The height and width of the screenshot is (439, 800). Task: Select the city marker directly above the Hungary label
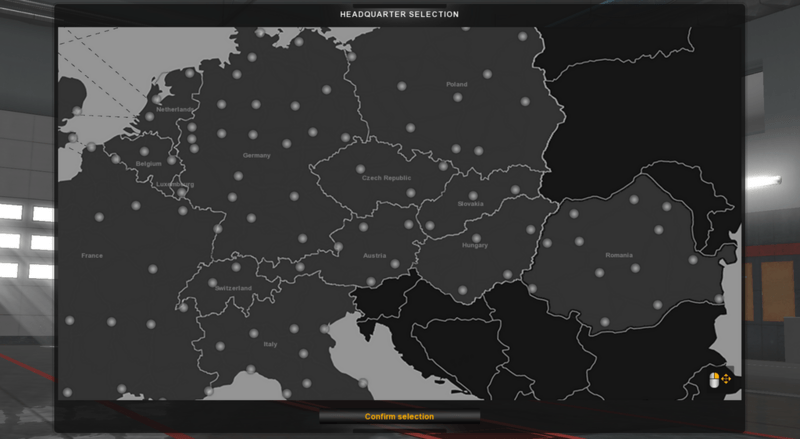[x=476, y=238]
